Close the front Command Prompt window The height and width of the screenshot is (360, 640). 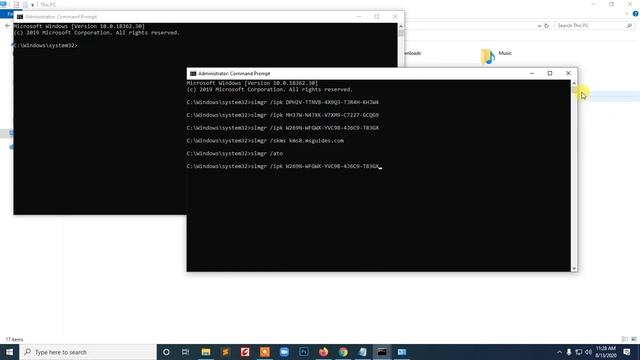pos(568,73)
